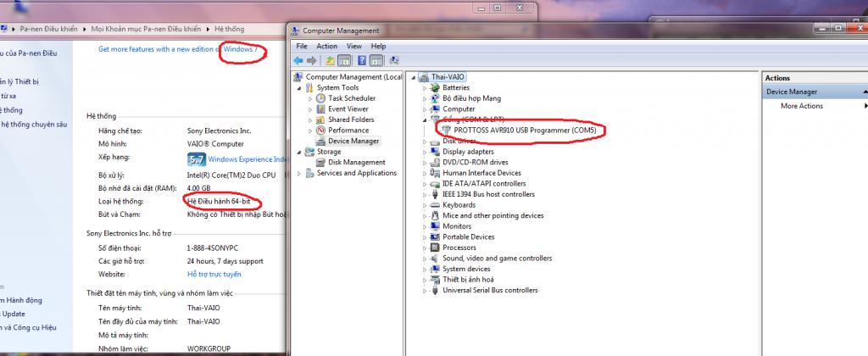This screenshot has height=356, width=868.
Task: Click the Get more features with new edition link
Action: 178,49
